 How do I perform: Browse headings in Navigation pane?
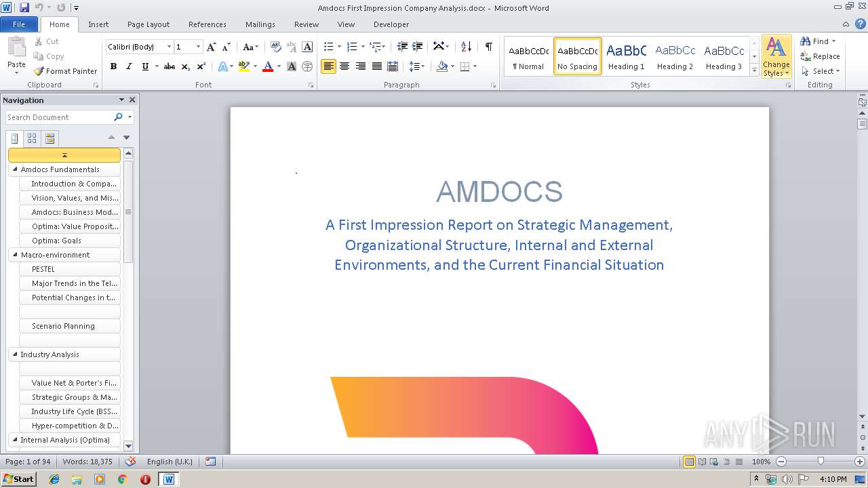pos(15,138)
